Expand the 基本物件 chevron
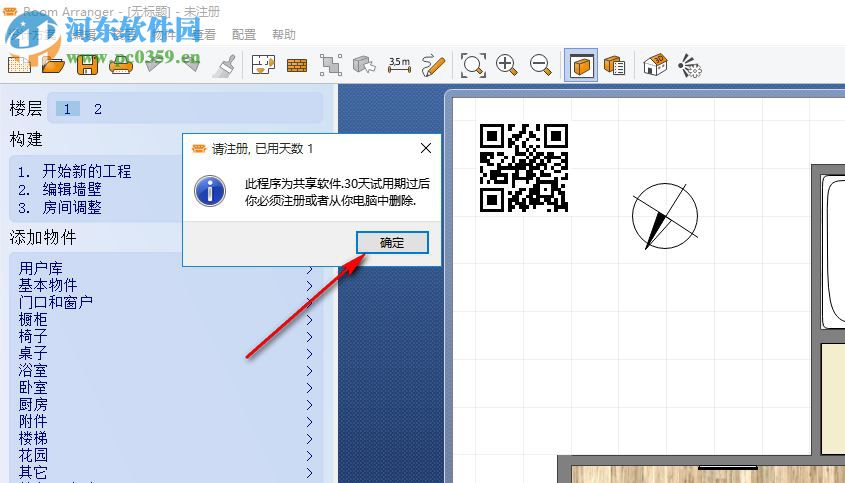 click(x=310, y=285)
